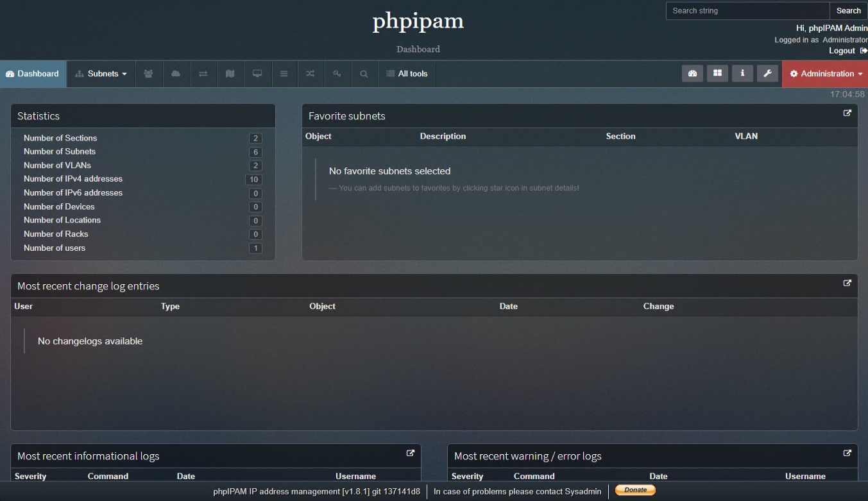Click the Statistics widget title

[38, 116]
